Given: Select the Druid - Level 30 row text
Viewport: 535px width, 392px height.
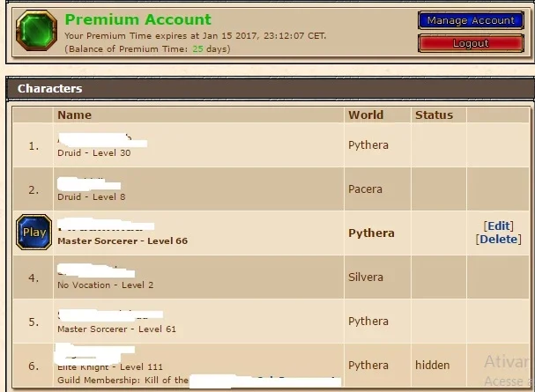Looking at the screenshot, I should [x=94, y=153].
